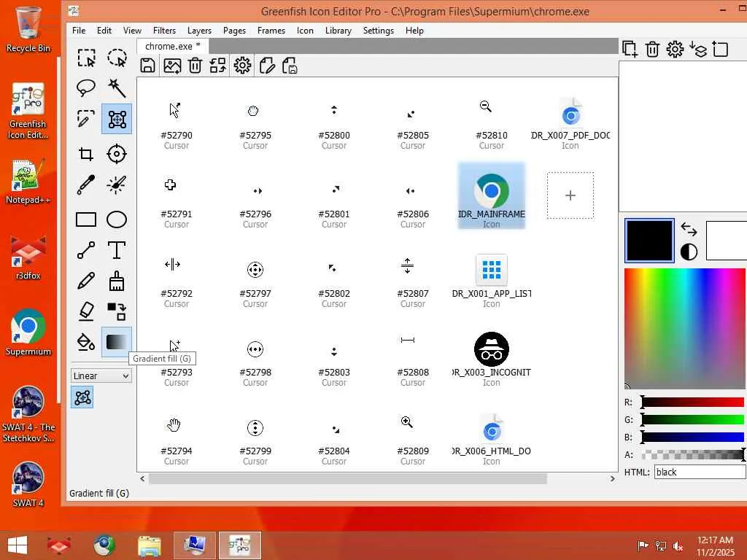The height and width of the screenshot is (560, 747).
Task: Select the Pencil drawing tool
Action: click(86, 281)
